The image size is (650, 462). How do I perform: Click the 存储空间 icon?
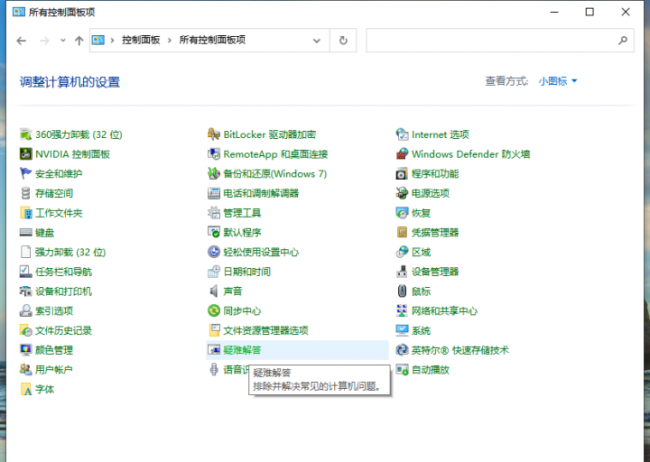(26, 193)
